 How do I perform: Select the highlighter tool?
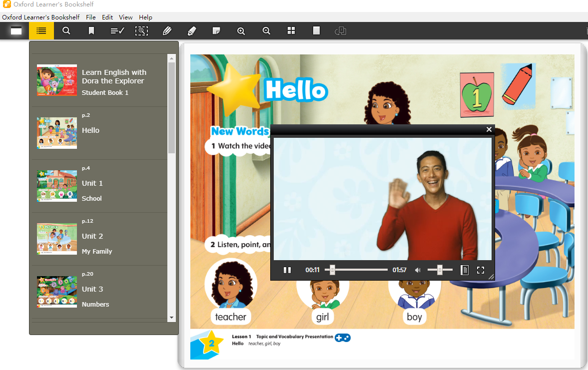[x=192, y=31]
